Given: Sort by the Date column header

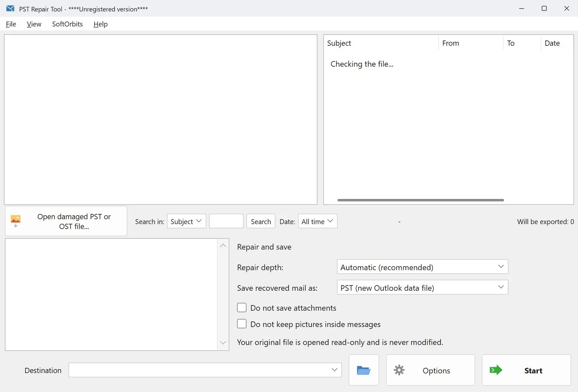Looking at the screenshot, I should coord(557,43).
